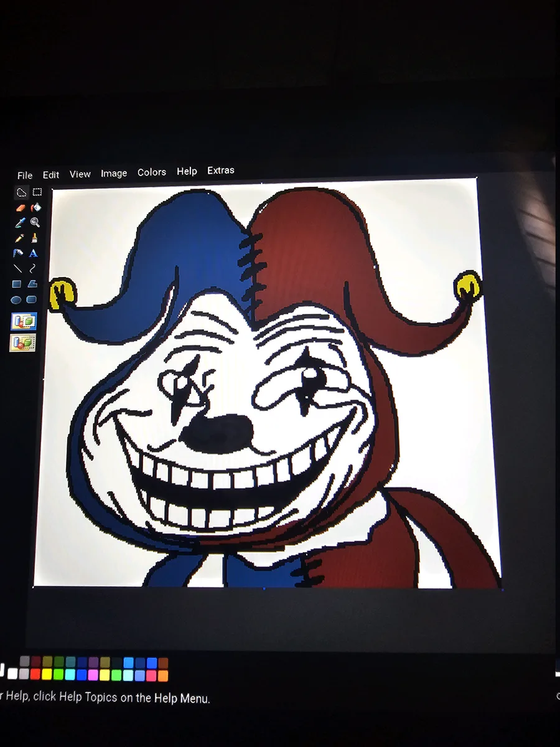Select the Polygon tool
Viewport: 560px width, 747px height.
click(32, 284)
